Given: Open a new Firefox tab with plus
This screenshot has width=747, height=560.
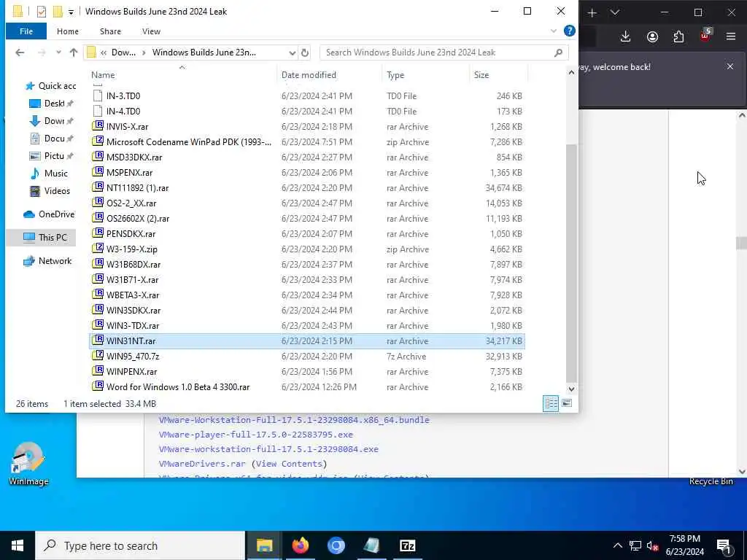Looking at the screenshot, I should 592,13.
